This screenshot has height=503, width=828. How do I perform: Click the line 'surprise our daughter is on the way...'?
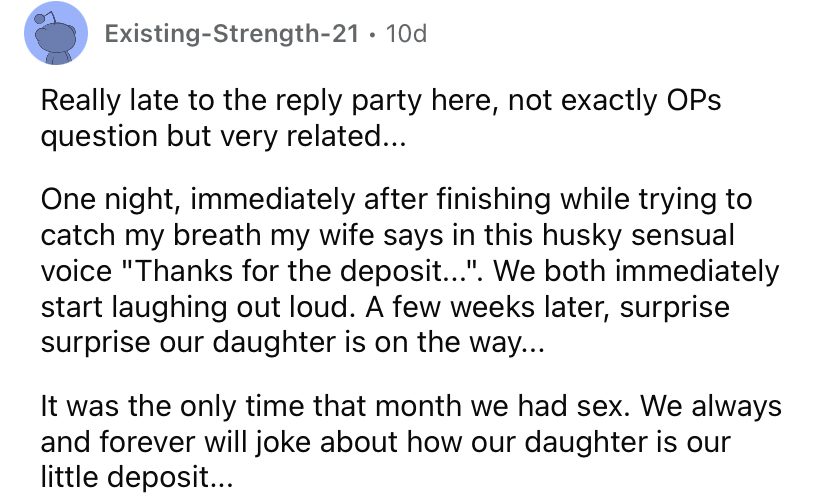coord(292,342)
